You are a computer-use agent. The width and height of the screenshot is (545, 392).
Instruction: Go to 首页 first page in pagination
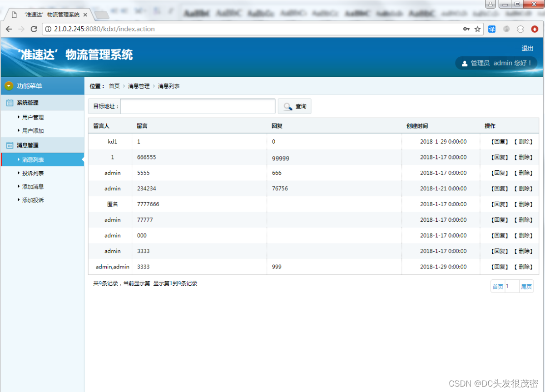pyautogui.click(x=498, y=287)
